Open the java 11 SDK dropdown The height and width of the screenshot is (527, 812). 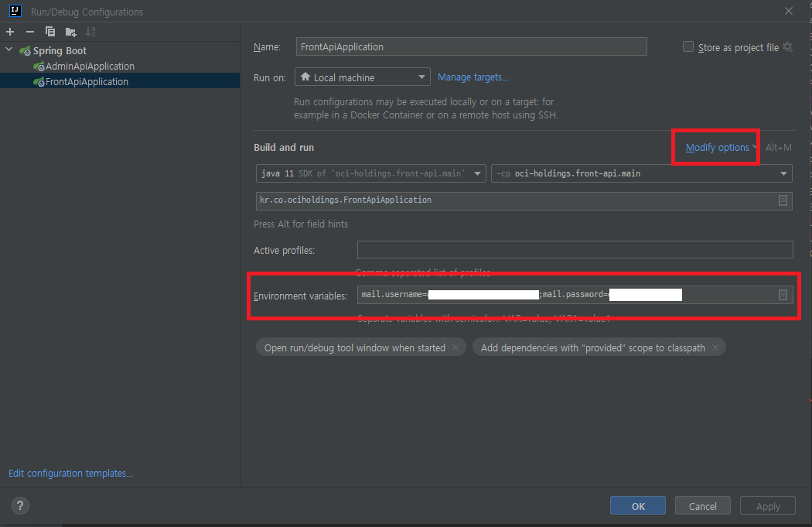click(x=370, y=174)
